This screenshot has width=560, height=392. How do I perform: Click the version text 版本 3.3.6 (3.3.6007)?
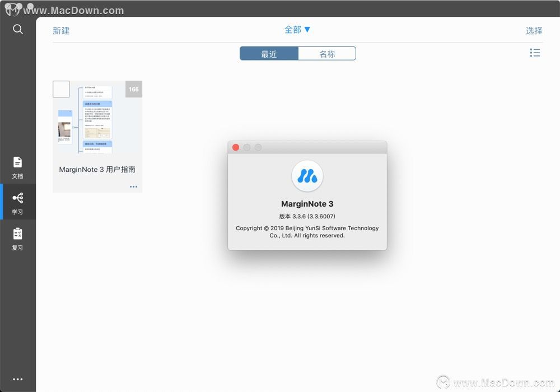tap(307, 216)
